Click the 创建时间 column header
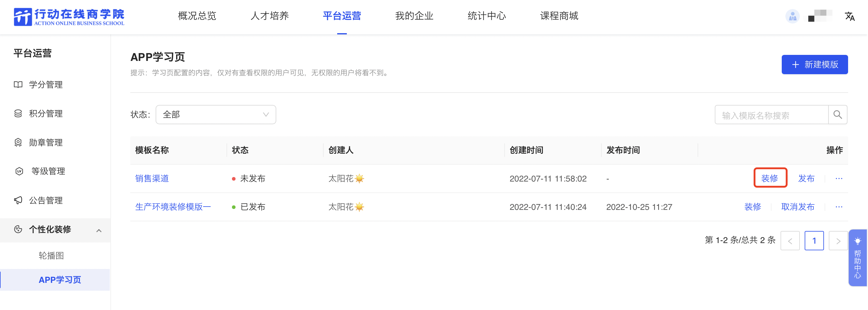 tap(526, 150)
